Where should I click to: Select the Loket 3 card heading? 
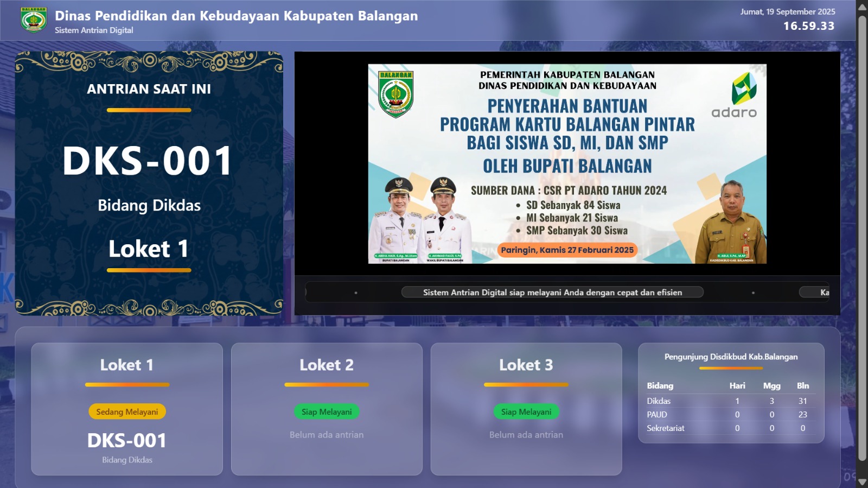[x=526, y=365]
